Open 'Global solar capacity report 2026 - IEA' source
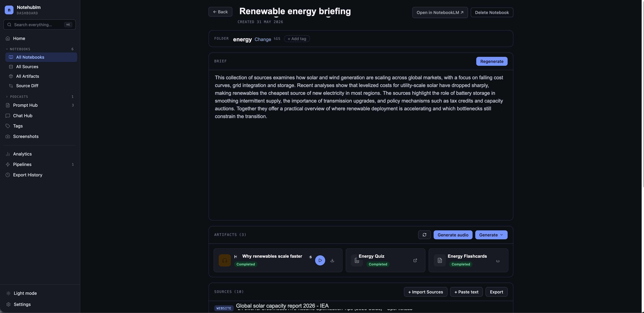Screen dimensions: 644x313 tap(282, 306)
